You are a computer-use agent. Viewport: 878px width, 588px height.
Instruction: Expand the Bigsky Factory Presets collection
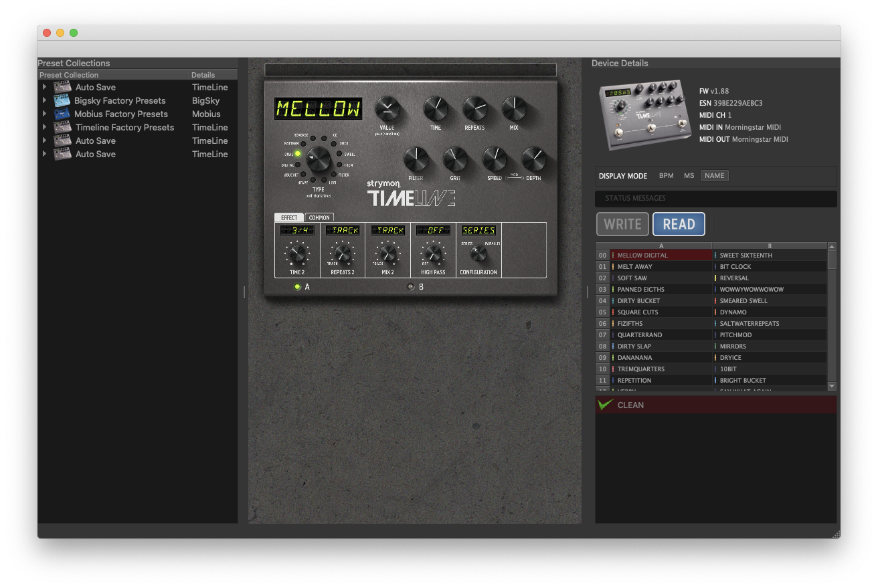pos(44,101)
